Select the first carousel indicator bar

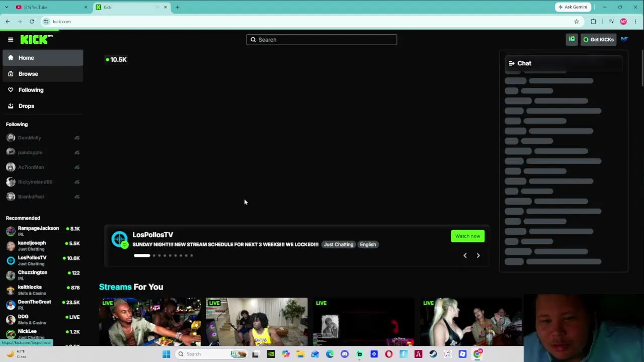tap(142, 255)
